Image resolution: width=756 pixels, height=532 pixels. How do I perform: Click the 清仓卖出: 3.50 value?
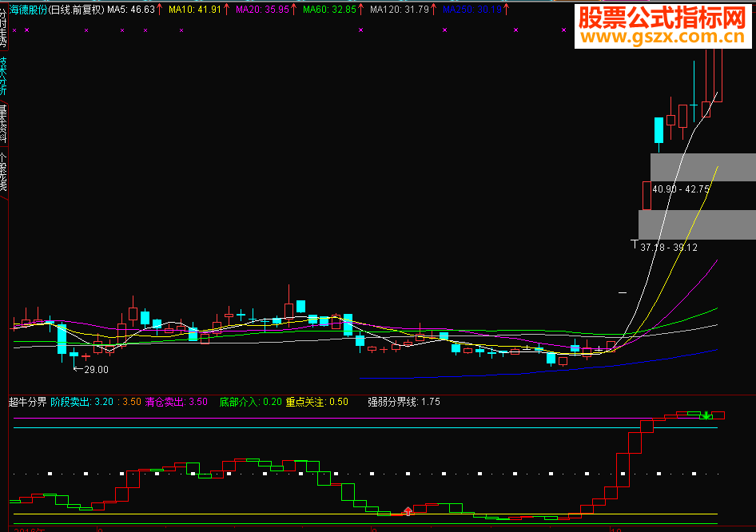pyautogui.click(x=177, y=402)
